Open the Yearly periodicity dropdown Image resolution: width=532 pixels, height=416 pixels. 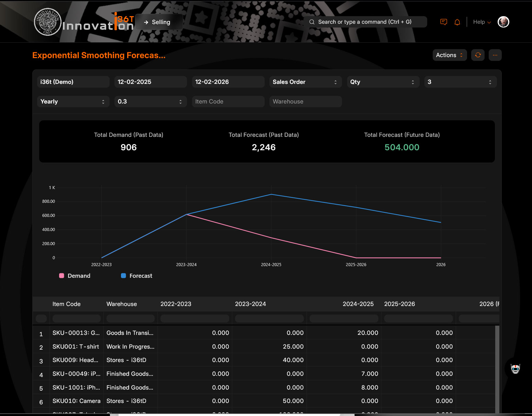click(x=73, y=101)
